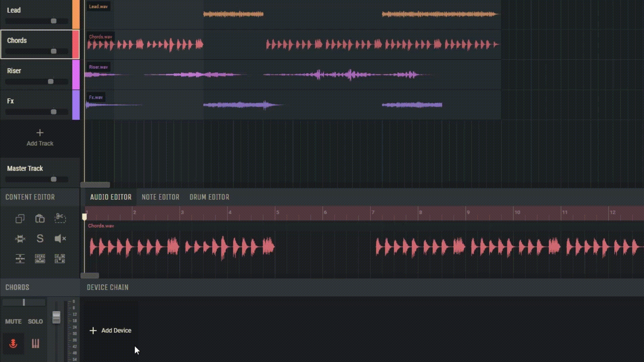
Task: Click the Drum Editor tab
Action: (209, 197)
